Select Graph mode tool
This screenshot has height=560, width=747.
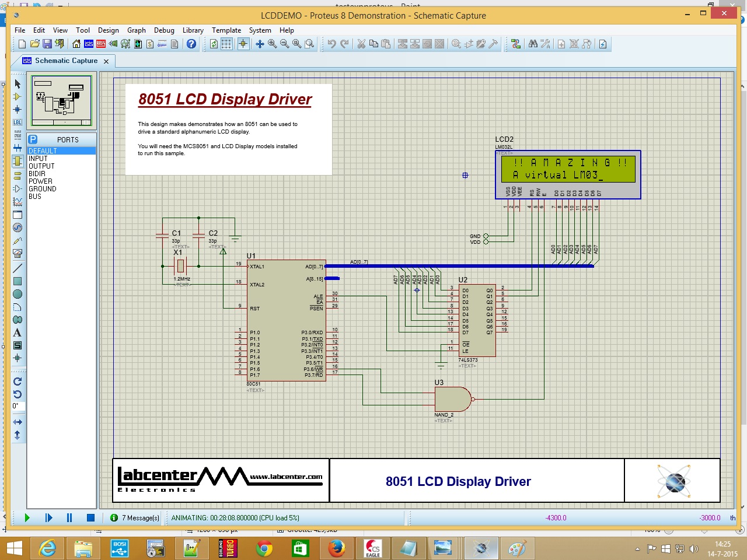point(18,201)
